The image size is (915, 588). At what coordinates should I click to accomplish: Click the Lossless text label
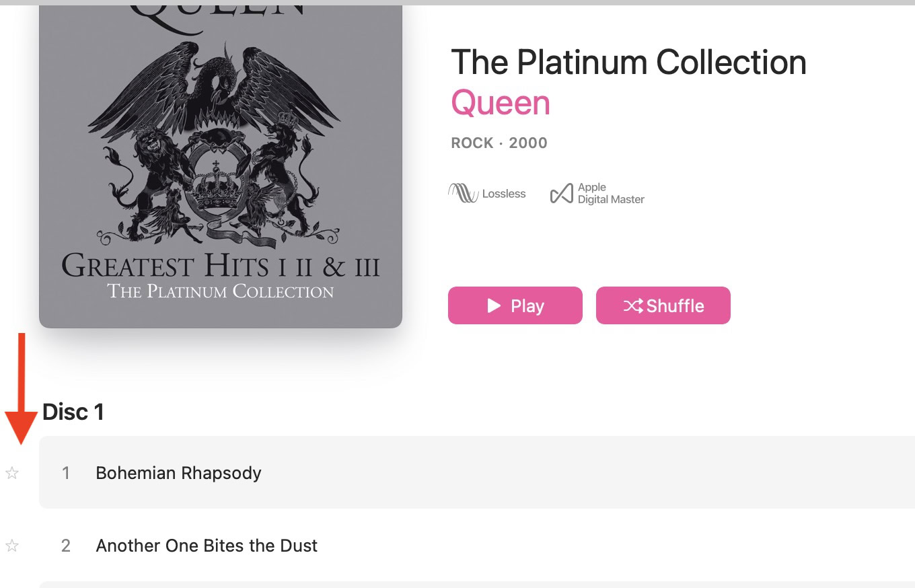click(x=504, y=194)
